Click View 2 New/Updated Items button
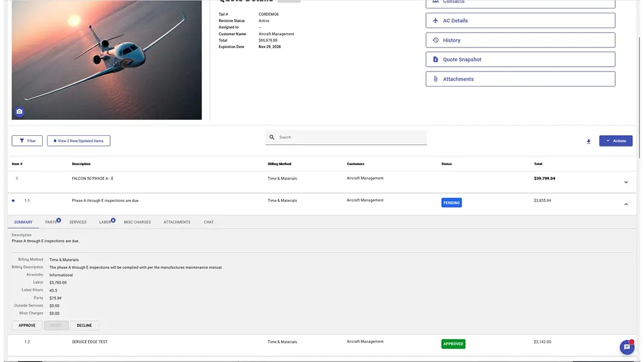Image resolution: width=644 pixels, height=362 pixels. [78, 141]
